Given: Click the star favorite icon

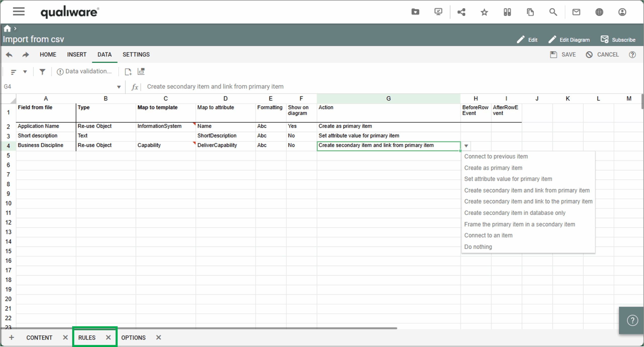Looking at the screenshot, I should [x=484, y=12].
